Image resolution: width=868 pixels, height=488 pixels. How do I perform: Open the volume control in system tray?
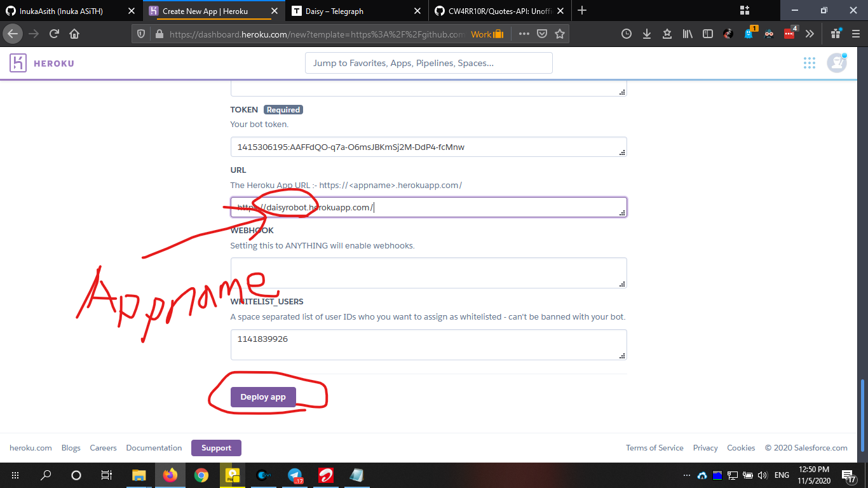[763, 475]
